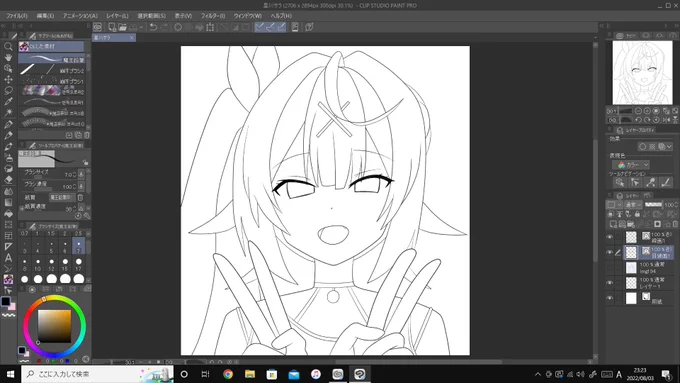The image size is (680, 383).
Task: Click the Windows Start button
Action: 10,374
